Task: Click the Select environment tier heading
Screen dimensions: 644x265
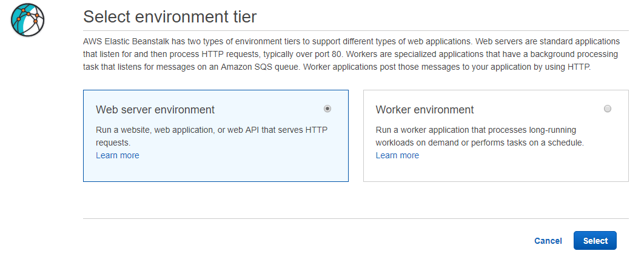Action: 170,17
